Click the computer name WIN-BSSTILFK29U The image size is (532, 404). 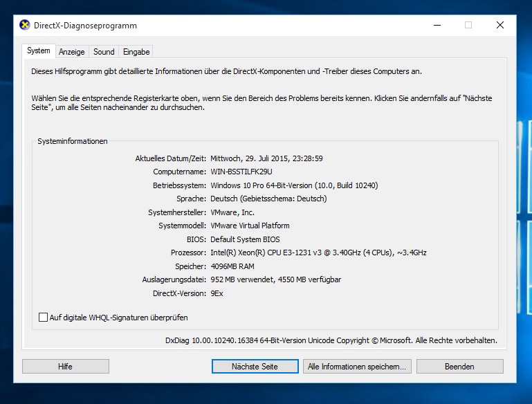click(241, 172)
